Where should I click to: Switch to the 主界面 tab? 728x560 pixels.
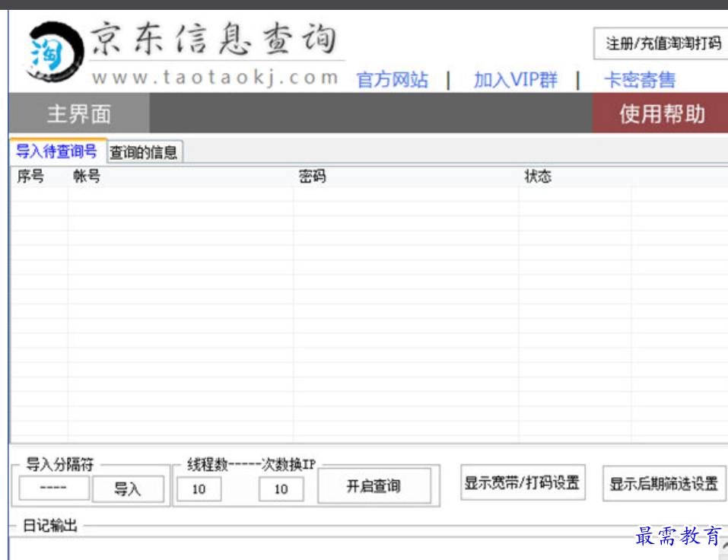79,113
